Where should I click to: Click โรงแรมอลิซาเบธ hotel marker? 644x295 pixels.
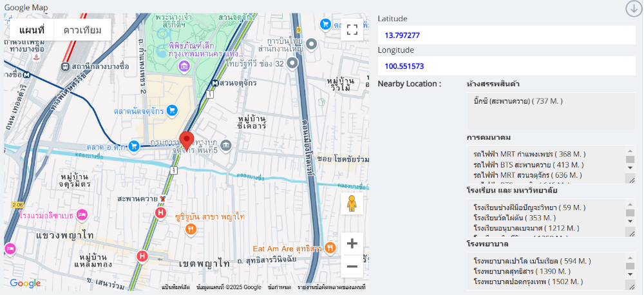click(x=83, y=215)
